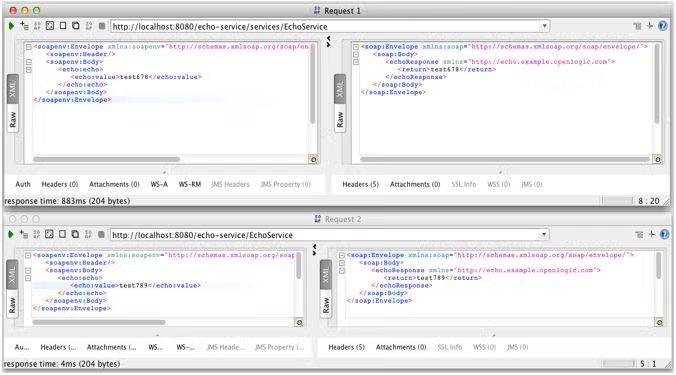Open the SSL Info tab in the Request 1 response
This screenshot has width=676, height=375.
point(464,184)
